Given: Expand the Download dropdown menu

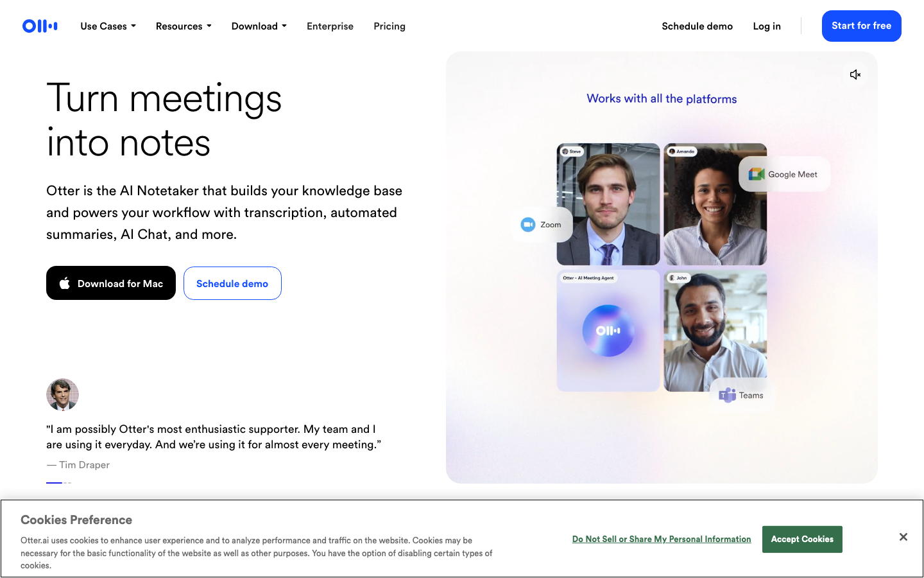Looking at the screenshot, I should coord(259,26).
